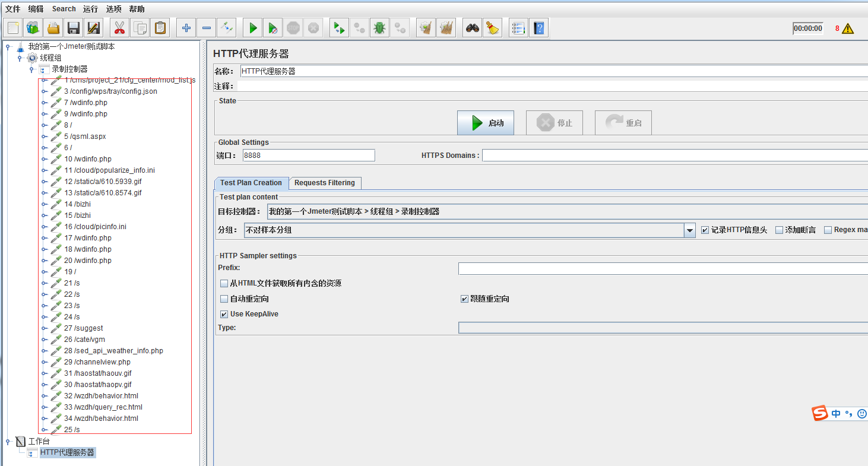This screenshot has height=466, width=868.
Task: Enable the 自动重定向 checkbox
Action: 224,299
